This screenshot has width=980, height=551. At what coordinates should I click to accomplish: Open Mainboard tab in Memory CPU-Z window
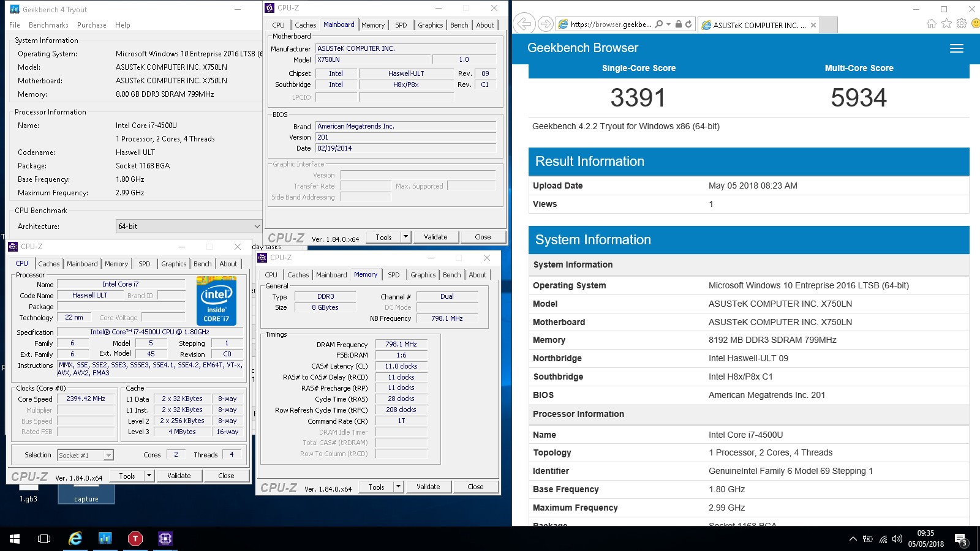click(331, 275)
